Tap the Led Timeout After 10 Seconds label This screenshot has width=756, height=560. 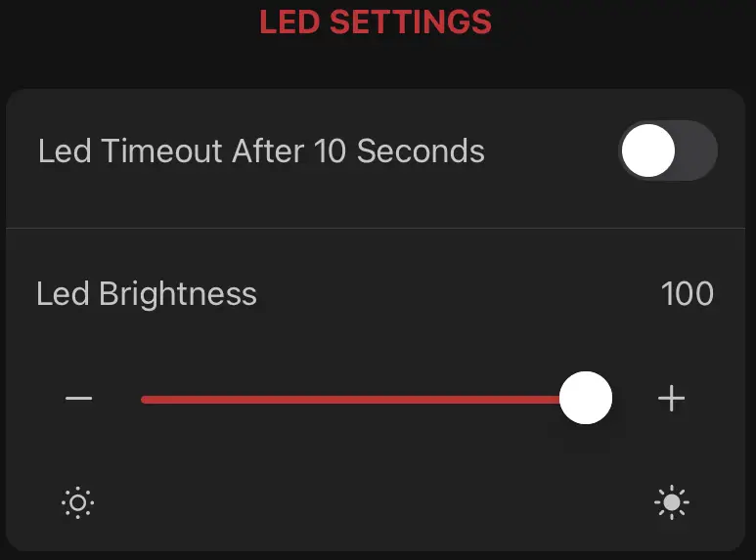261,151
